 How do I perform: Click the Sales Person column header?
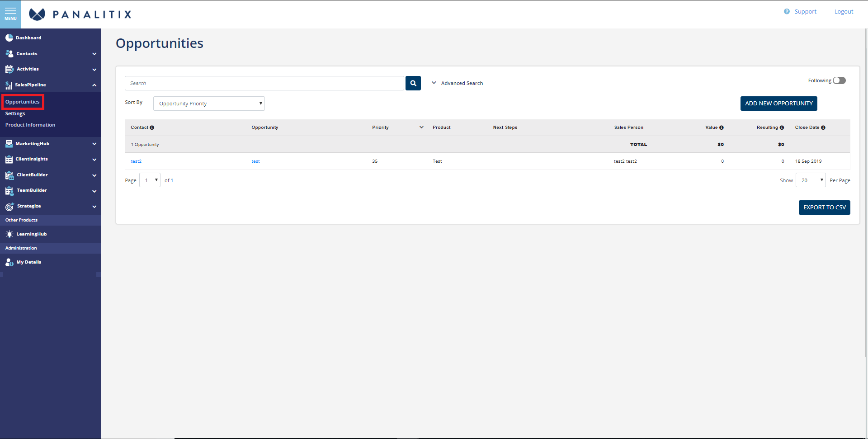coord(628,127)
